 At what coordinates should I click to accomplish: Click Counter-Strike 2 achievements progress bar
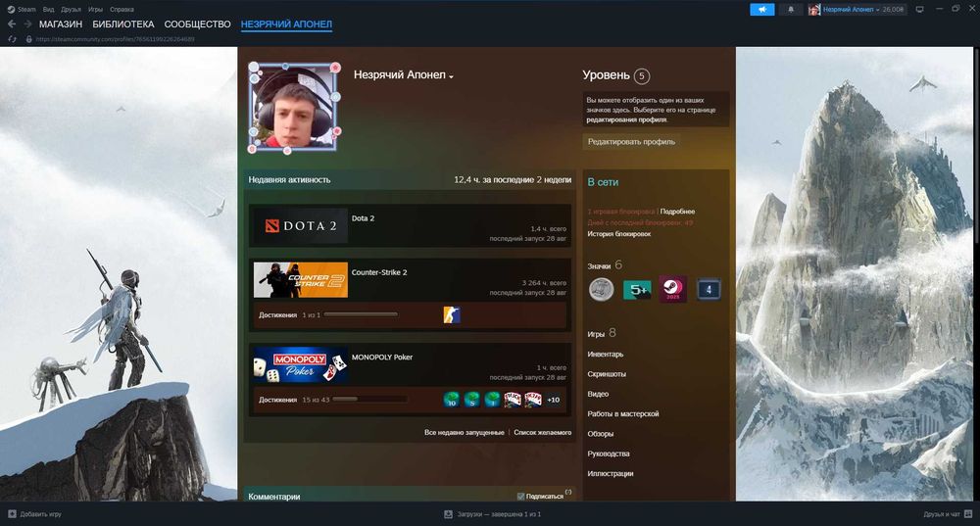tap(361, 314)
